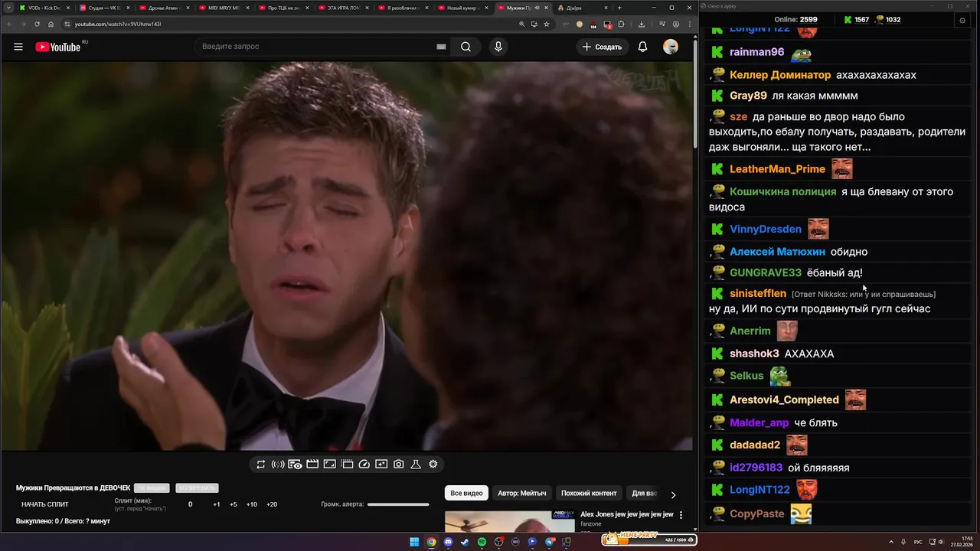Open Spotify from the taskbar
The width and height of the screenshot is (980, 551).
pyautogui.click(x=482, y=542)
